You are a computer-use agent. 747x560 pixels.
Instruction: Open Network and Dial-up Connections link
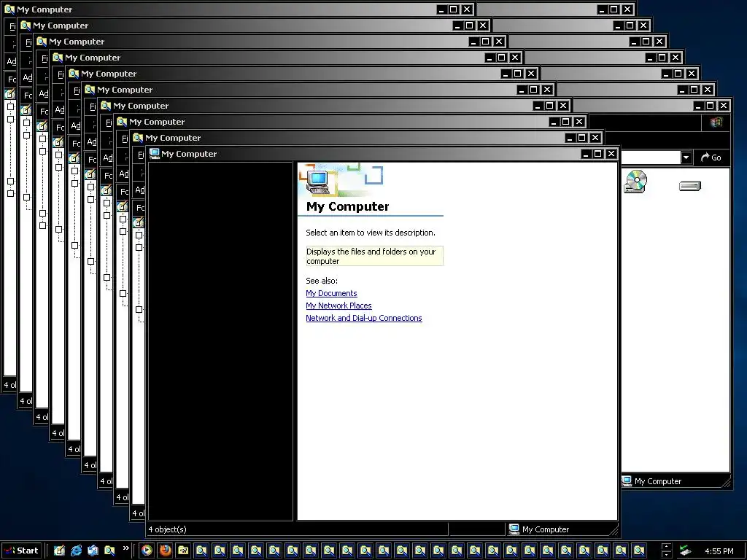pos(364,318)
